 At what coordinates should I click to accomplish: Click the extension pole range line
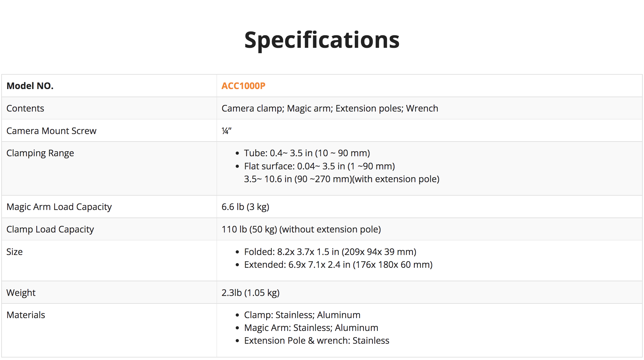click(341, 179)
